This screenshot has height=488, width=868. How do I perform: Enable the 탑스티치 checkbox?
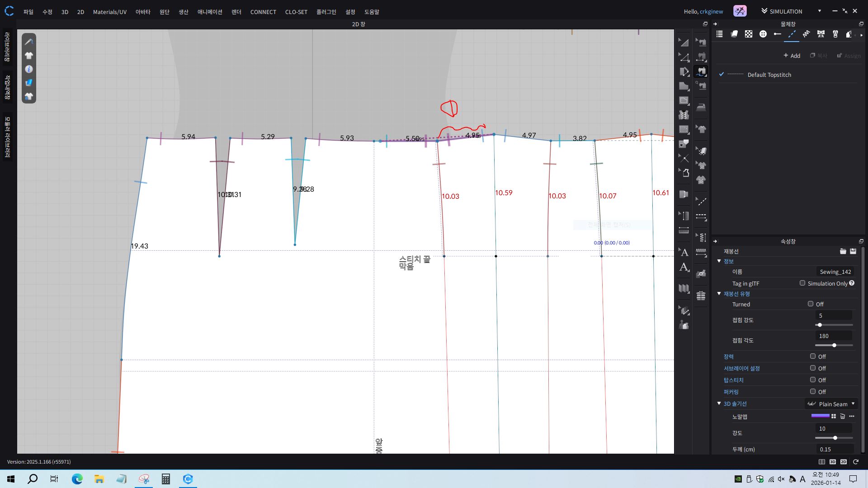(813, 380)
